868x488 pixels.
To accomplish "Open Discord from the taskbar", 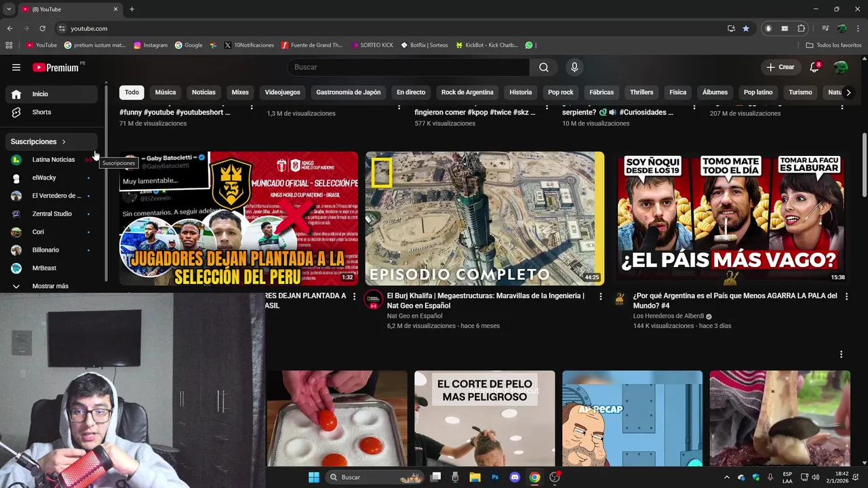I will click(515, 477).
